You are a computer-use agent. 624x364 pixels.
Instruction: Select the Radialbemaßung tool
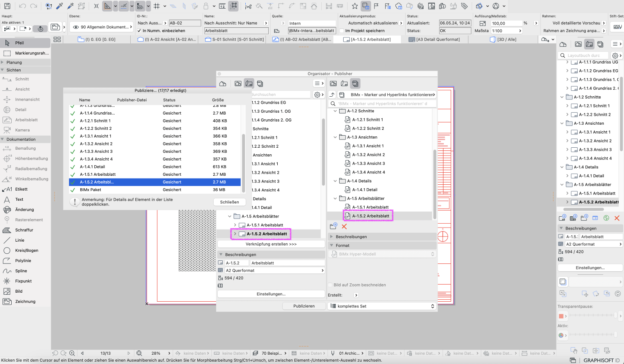[25, 169]
